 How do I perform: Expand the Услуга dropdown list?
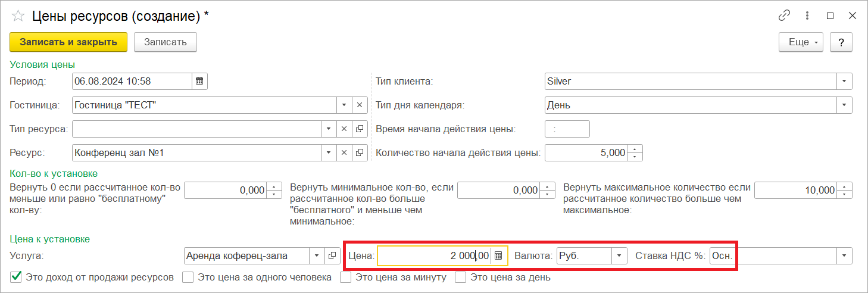click(317, 255)
